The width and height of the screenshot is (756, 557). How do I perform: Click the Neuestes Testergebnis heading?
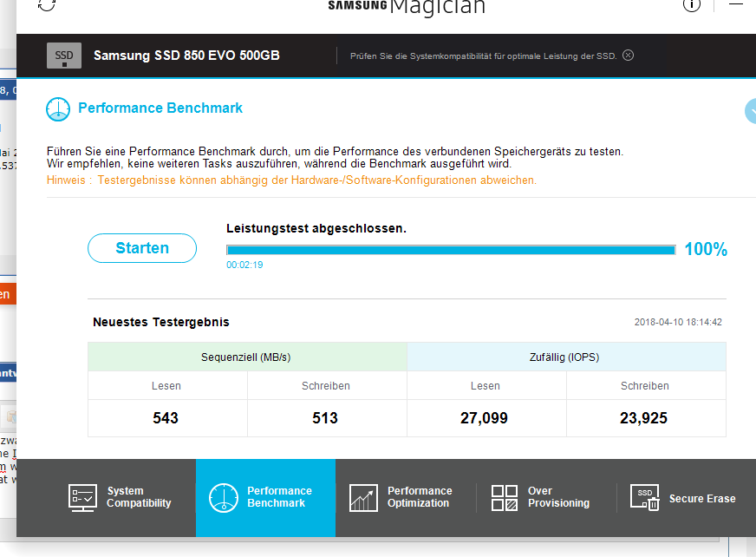click(161, 322)
